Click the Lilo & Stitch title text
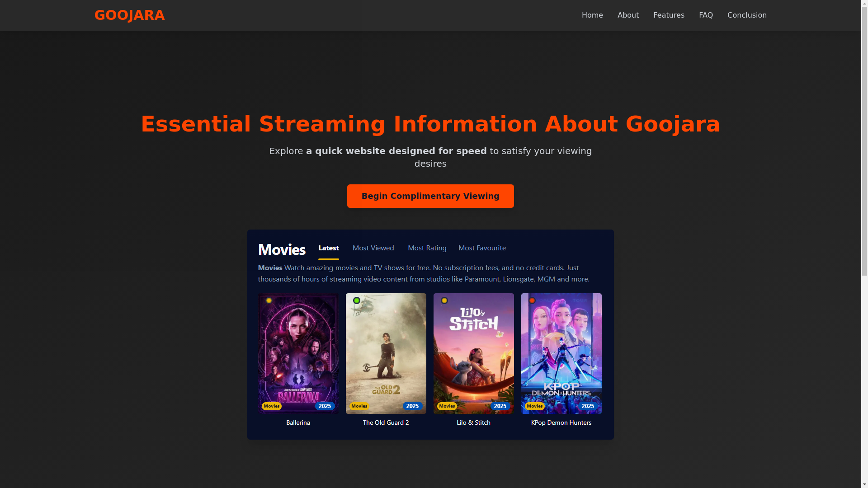868x488 pixels. coord(473,423)
